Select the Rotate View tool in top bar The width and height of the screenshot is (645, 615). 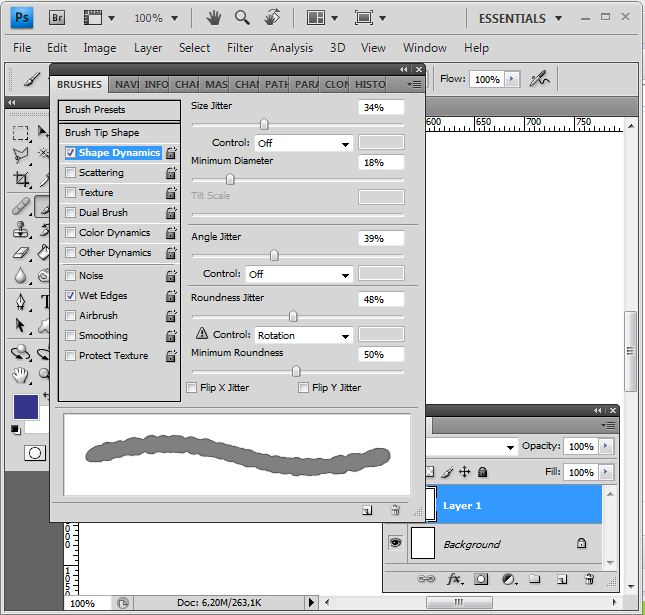click(272, 18)
